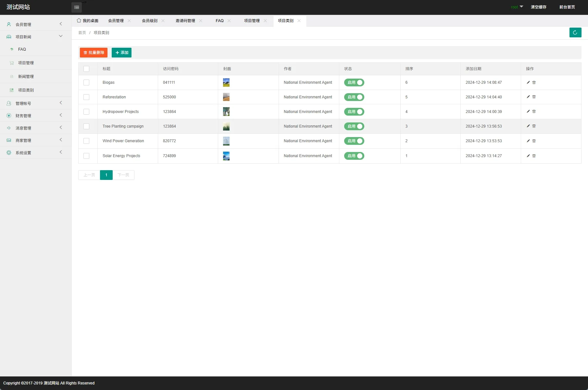Open the root user dropdown
This screenshot has height=390, width=588.
(x=517, y=7)
